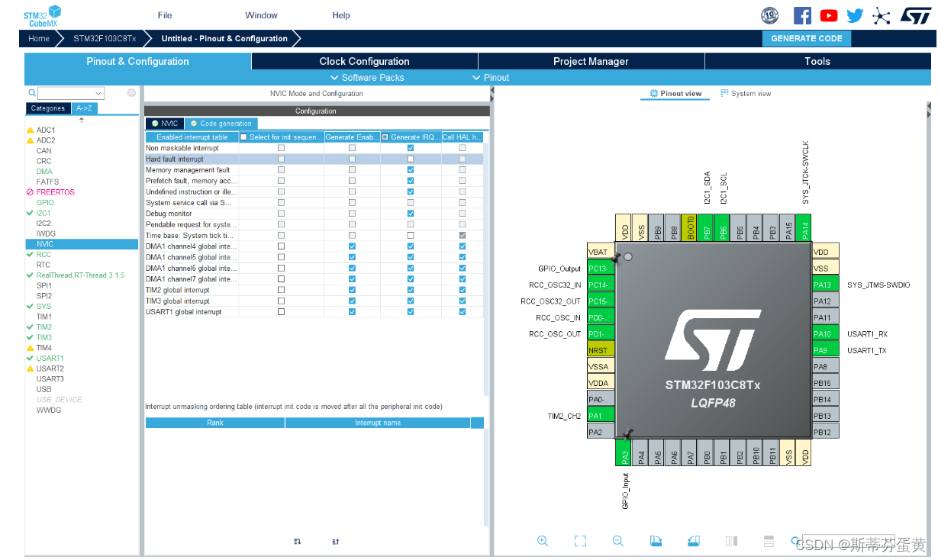Image resolution: width=938 pixels, height=560 pixels.
Task: Expand the Pinout dropdown menu
Action: click(491, 78)
